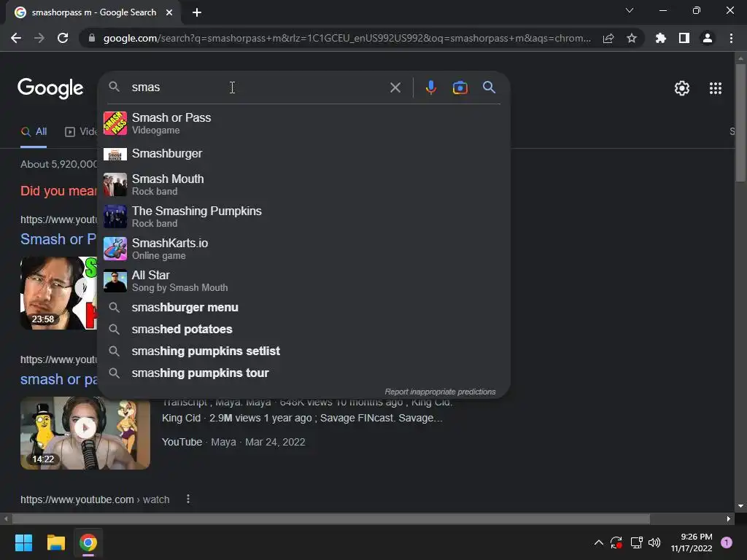
Task: Open result options three-dot menu
Action: [x=188, y=499]
